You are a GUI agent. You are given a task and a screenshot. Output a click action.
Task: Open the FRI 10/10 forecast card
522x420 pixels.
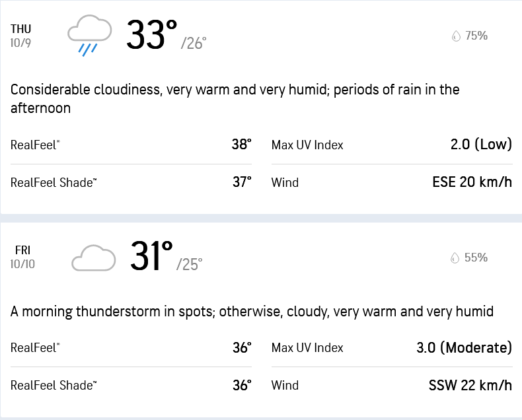tap(22, 256)
